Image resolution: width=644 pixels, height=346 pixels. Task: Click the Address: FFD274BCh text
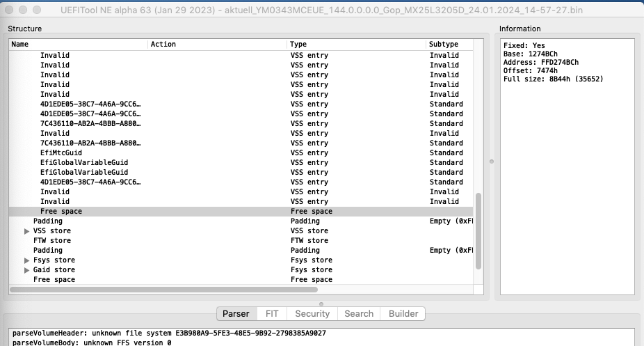(541, 63)
